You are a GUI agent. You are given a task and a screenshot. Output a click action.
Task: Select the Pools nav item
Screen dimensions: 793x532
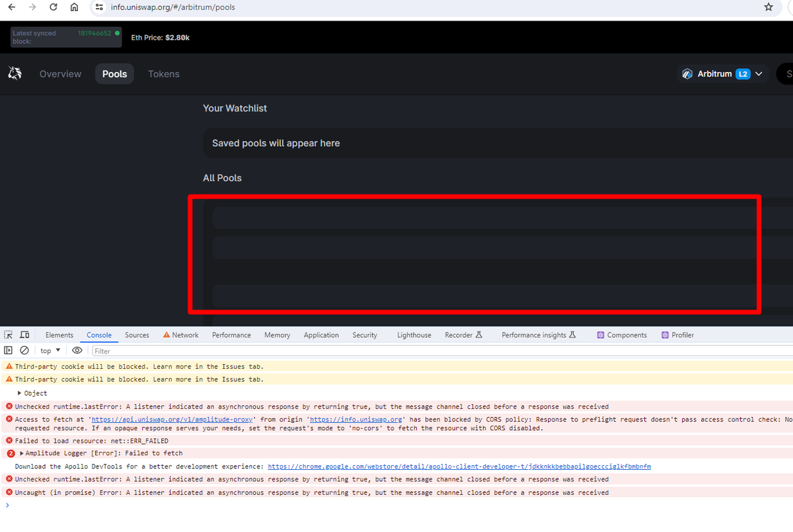click(114, 74)
